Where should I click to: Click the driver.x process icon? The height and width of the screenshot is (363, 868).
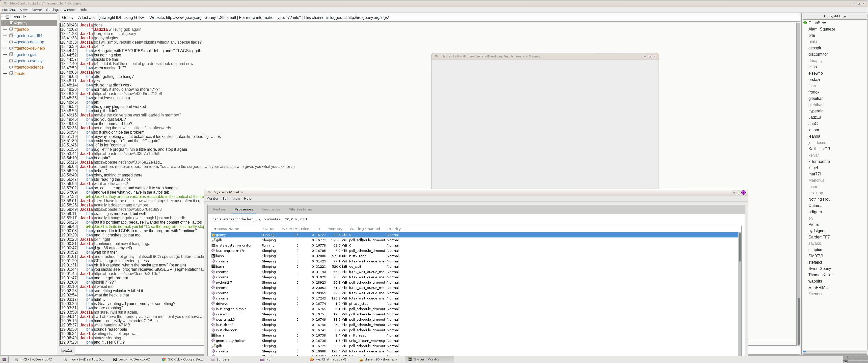point(213,304)
